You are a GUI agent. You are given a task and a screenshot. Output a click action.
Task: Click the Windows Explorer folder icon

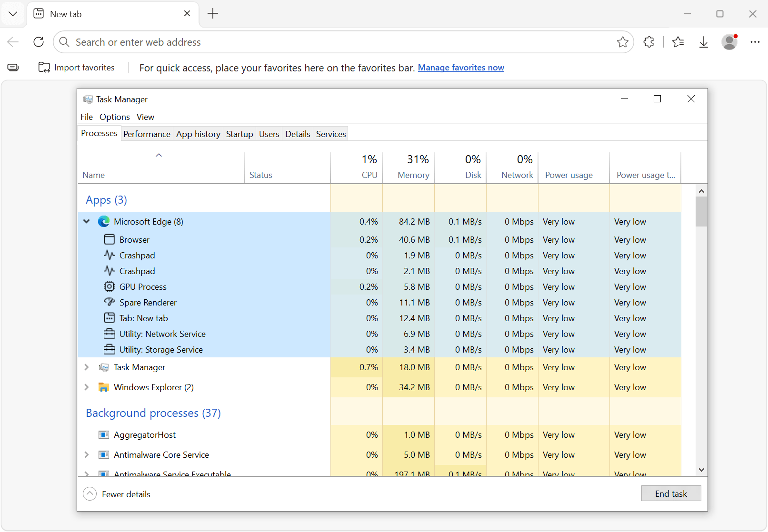[x=103, y=387]
